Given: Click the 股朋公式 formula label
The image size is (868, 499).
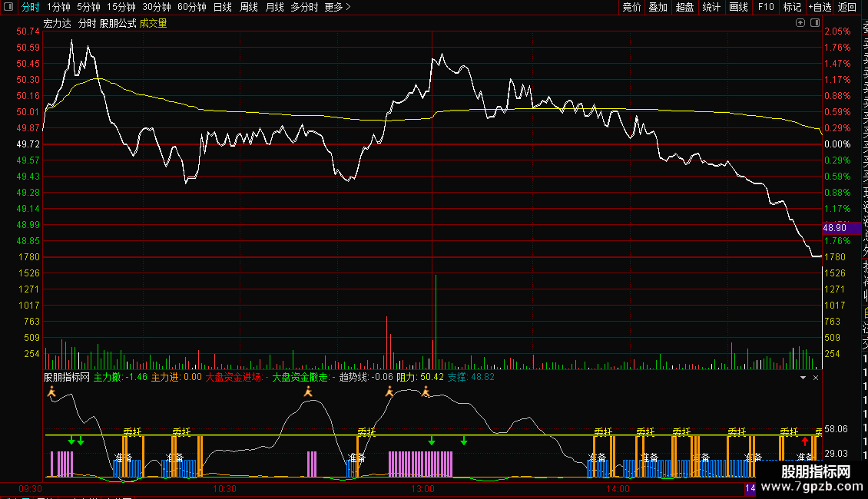Looking at the screenshot, I should click(x=118, y=23).
